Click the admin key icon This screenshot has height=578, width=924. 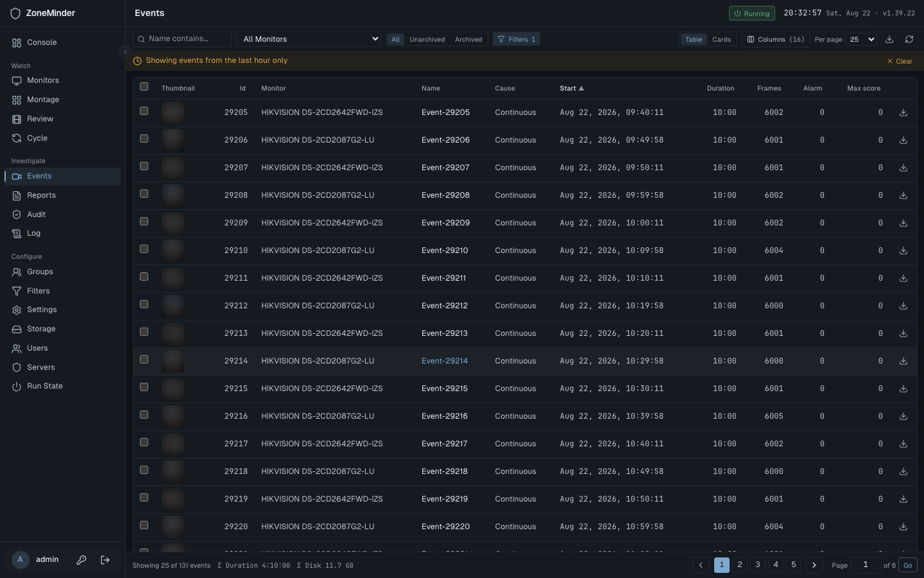coord(81,560)
